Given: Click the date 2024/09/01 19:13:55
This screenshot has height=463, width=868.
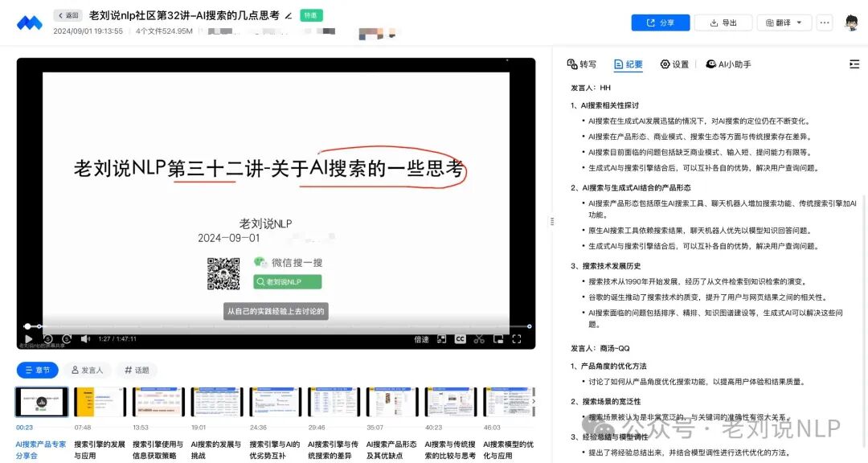Looking at the screenshot, I should [88, 31].
